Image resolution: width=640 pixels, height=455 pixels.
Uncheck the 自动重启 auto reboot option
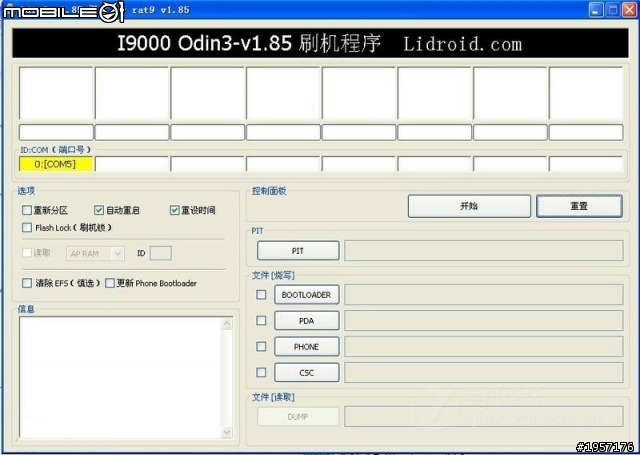coord(99,210)
